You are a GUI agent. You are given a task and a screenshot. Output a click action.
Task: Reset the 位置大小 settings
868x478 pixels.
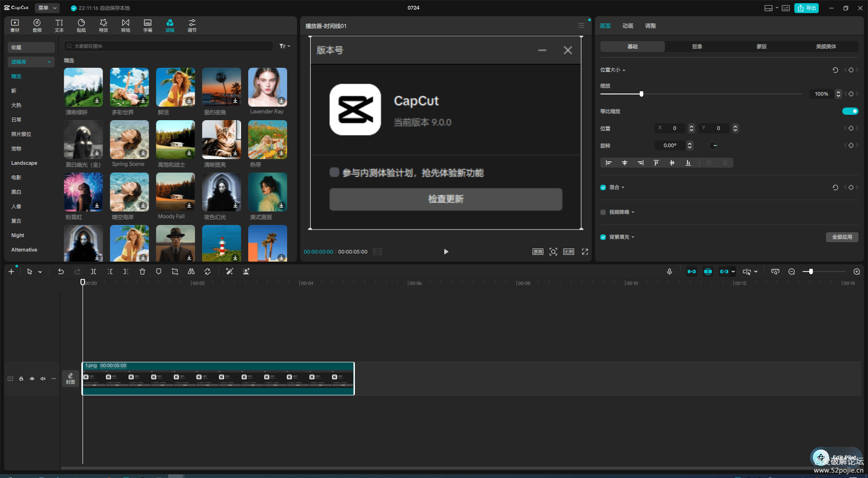click(x=835, y=70)
